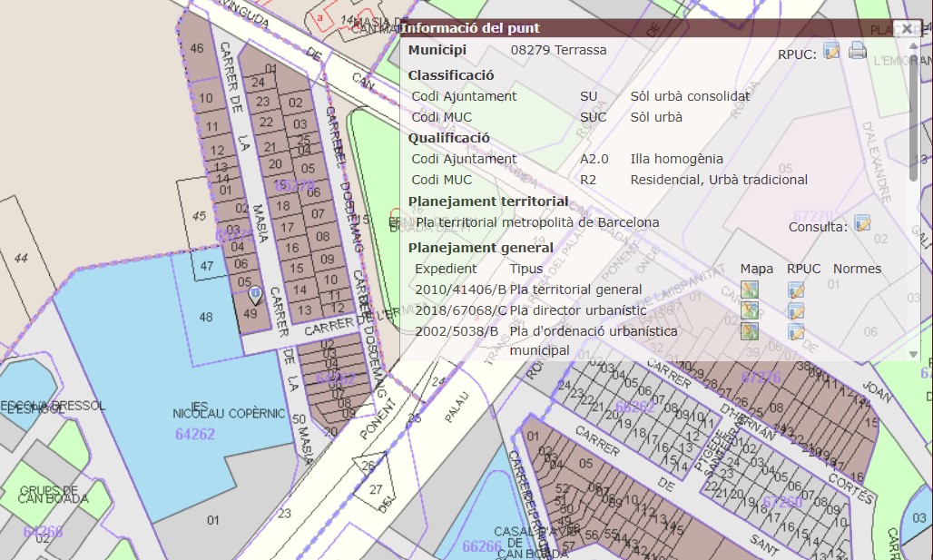Click the A2.0 qualification code
The height and width of the screenshot is (560, 933).
[x=594, y=159]
